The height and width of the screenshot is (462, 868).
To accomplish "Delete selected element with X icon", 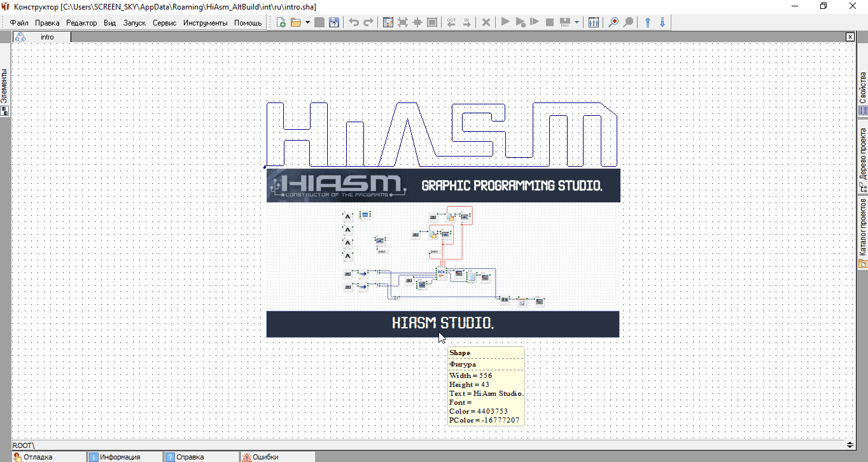I will click(x=486, y=22).
